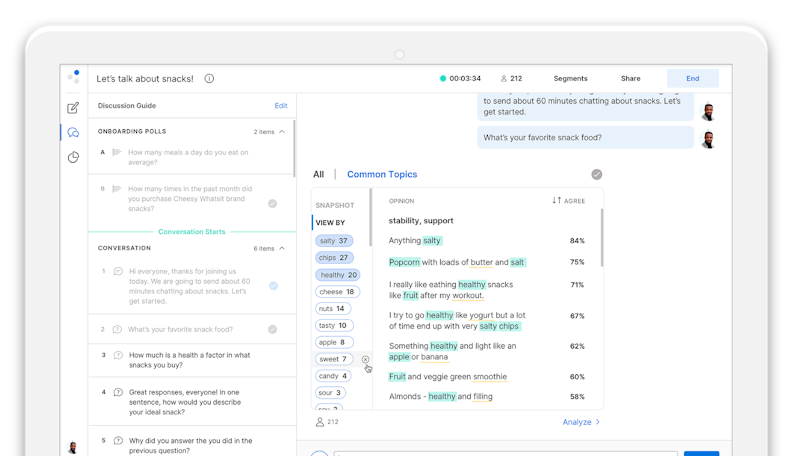
Task: Open the edit pencil icon in left sidebar
Action: tap(73, 108)
